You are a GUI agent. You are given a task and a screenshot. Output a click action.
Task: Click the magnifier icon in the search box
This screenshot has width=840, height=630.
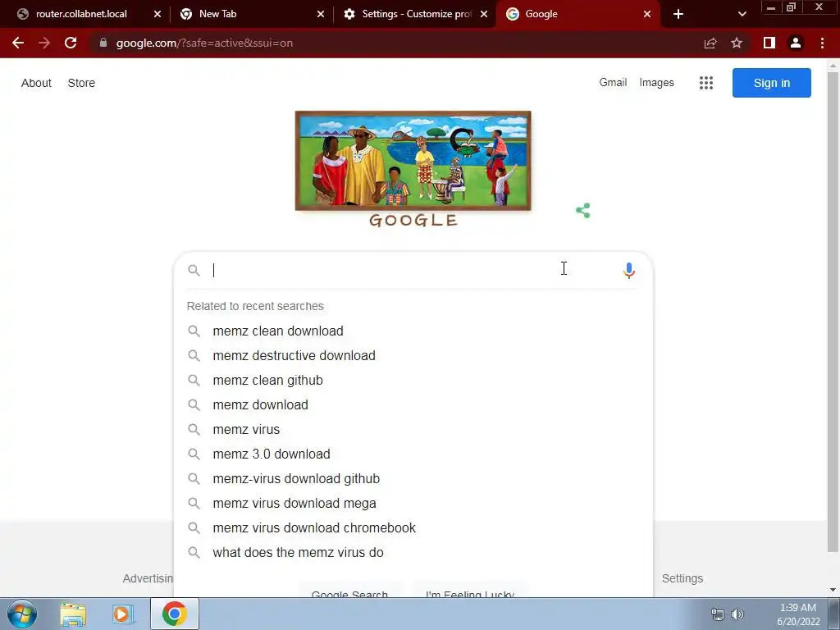(194, 270)
